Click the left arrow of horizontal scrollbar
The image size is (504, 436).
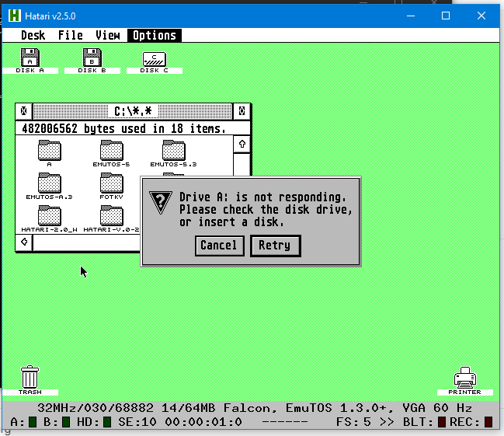[24, 242]
